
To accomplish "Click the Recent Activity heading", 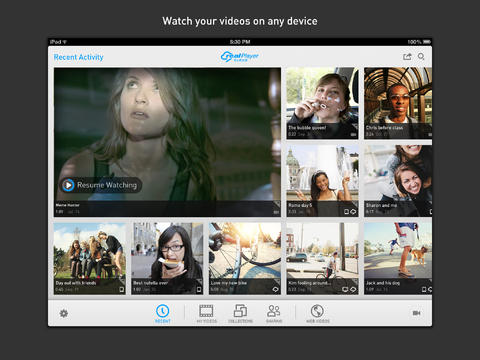I will pyautogui.click(x=78, y=57).
